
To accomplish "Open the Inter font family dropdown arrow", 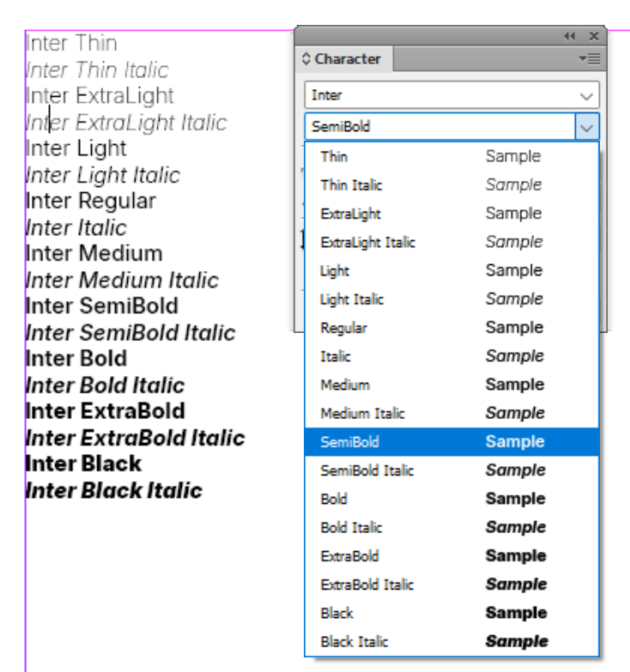I will [x=586, y=95].
